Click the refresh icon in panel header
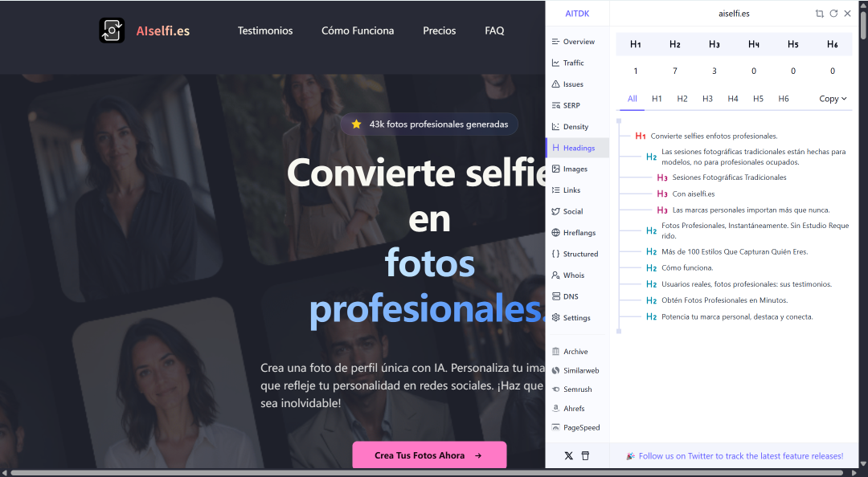The image size is (868, 477). [833, 14]
